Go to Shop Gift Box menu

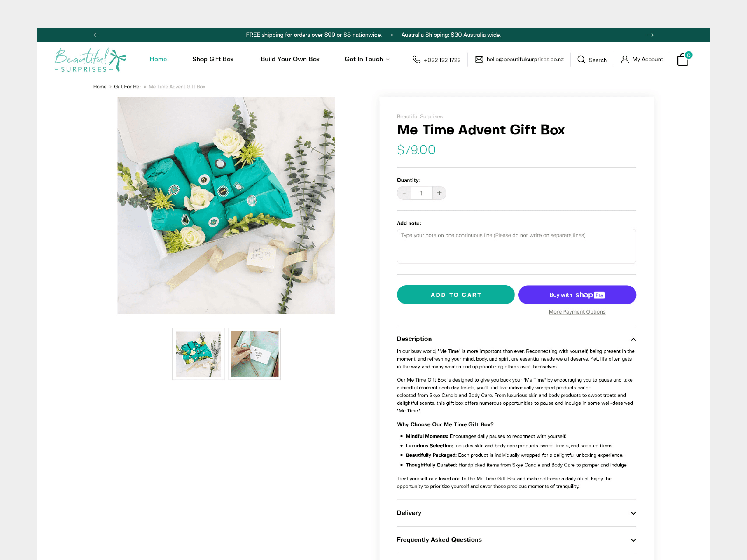[213, 59]
